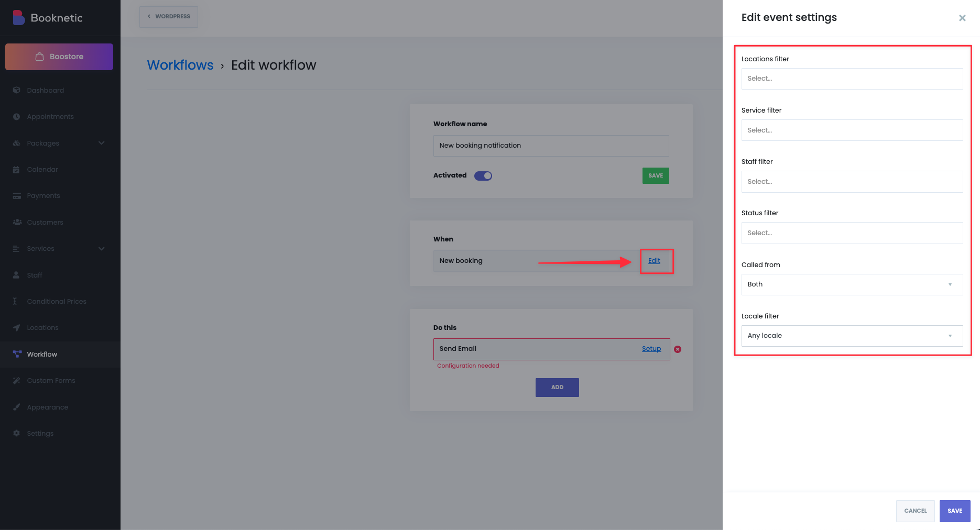The image size is (980, 530).
Task: Open the Locale filter dropdown
Action: click(852, 336)
